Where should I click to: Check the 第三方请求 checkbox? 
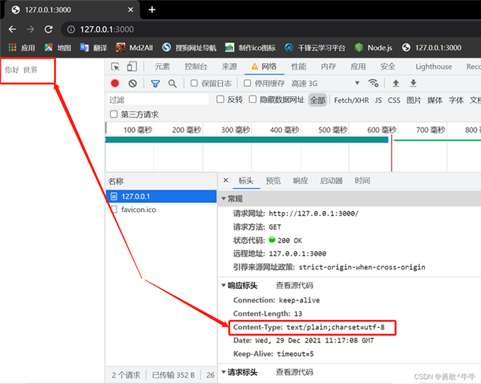tap(114, 114)
